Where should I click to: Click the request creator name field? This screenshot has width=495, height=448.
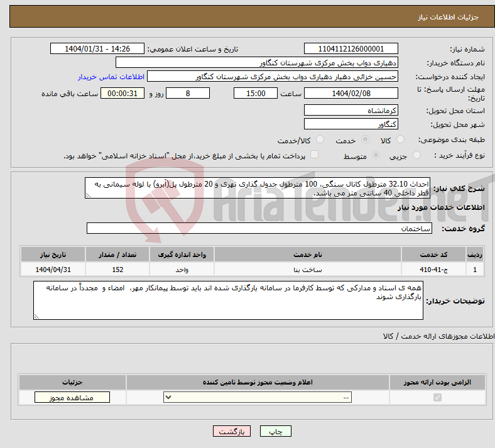(273, 77)
